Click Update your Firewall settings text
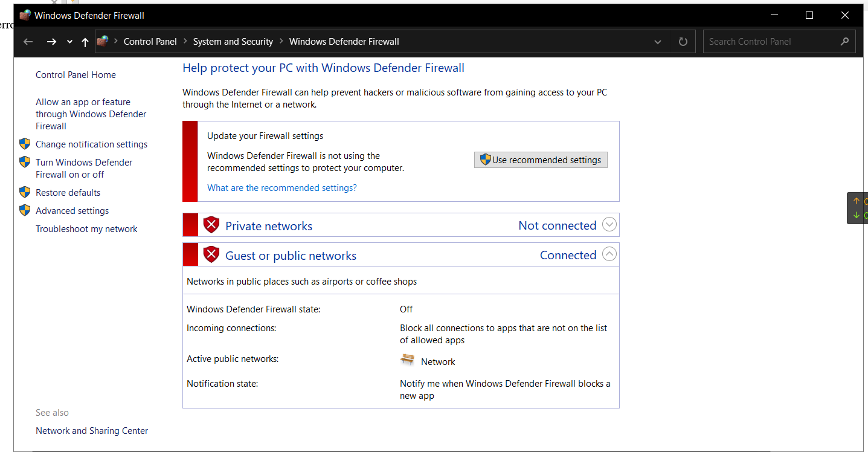This screenshot has height=452, width=868. [x=265, y=136]
